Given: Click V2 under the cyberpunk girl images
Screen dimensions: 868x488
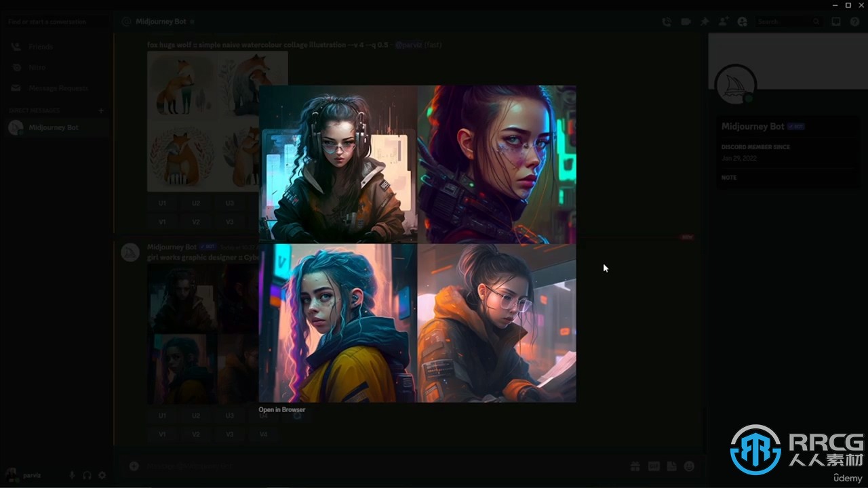Looking at the screenshot, I should [196, 434].
